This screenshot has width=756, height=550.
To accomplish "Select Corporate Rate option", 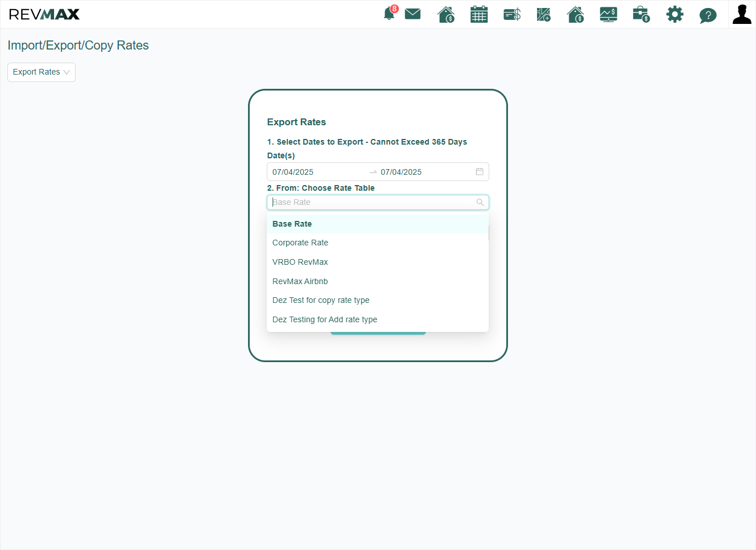I will click(x=378, y=243).
